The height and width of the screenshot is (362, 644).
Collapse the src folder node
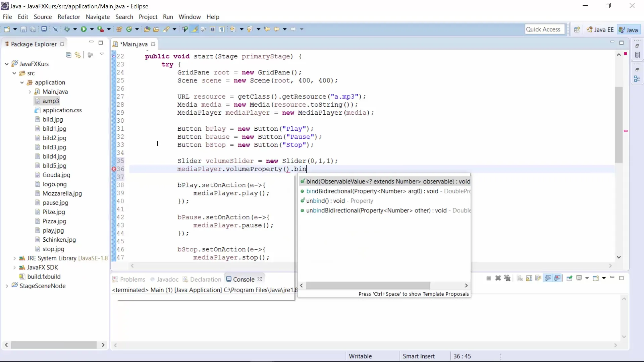click(x=14, y=73)
